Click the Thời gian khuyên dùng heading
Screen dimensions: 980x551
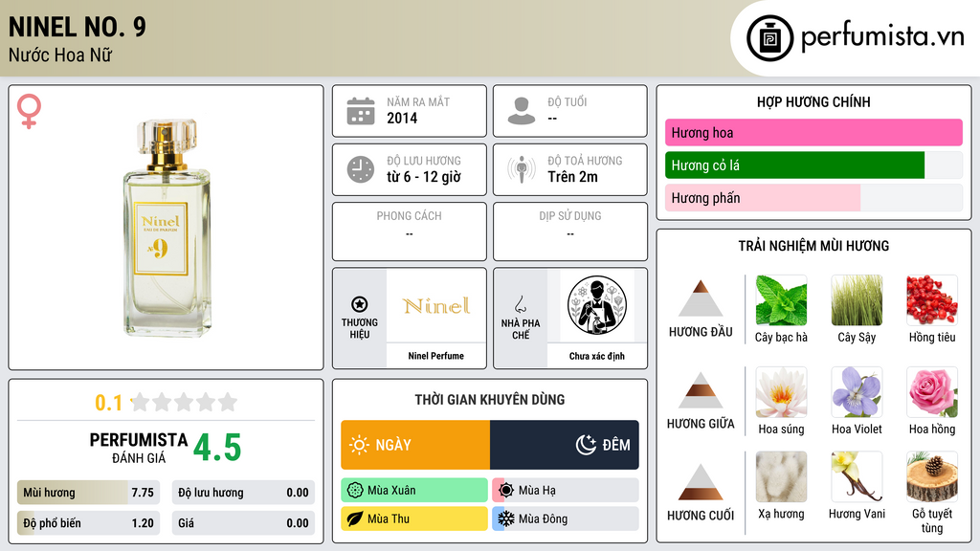click(490, 399)
